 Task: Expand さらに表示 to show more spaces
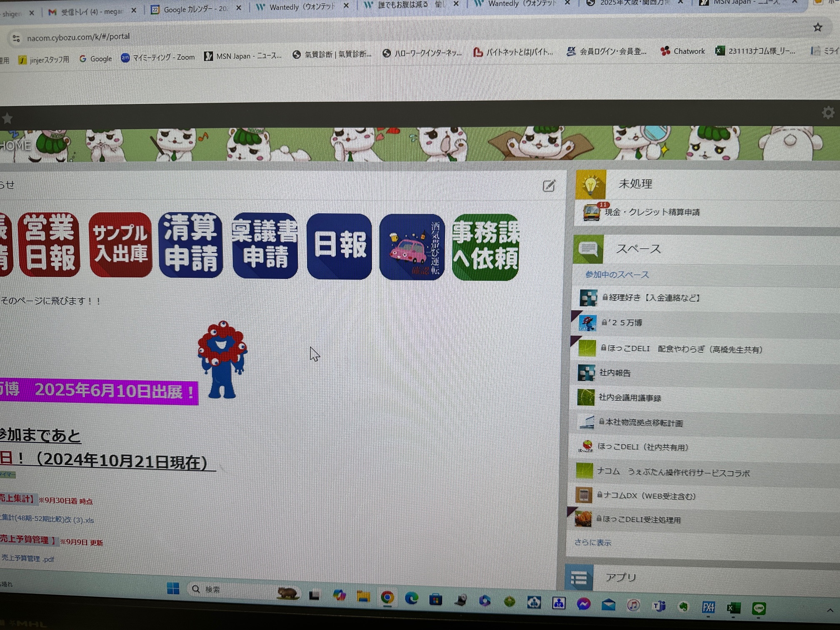tap(592, 542)
